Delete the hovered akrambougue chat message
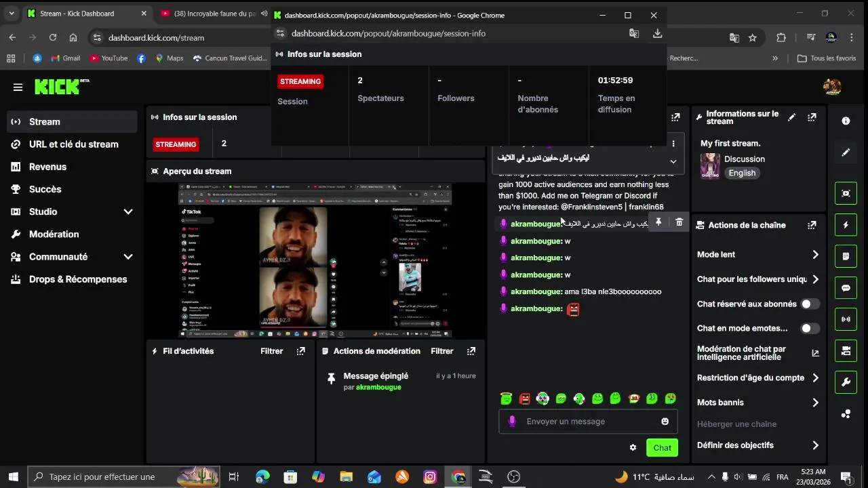 coord(679,222)
